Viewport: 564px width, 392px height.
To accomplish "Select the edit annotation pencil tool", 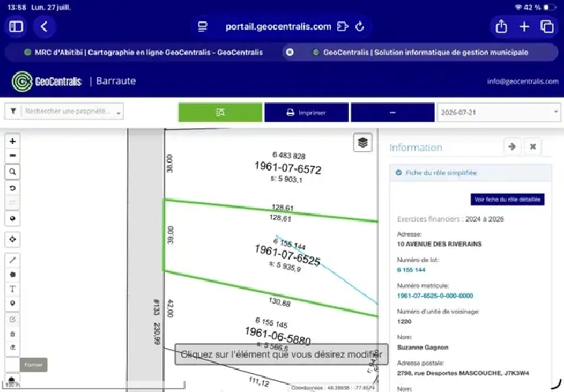I will pyautogui.click(x=13, y=320).
